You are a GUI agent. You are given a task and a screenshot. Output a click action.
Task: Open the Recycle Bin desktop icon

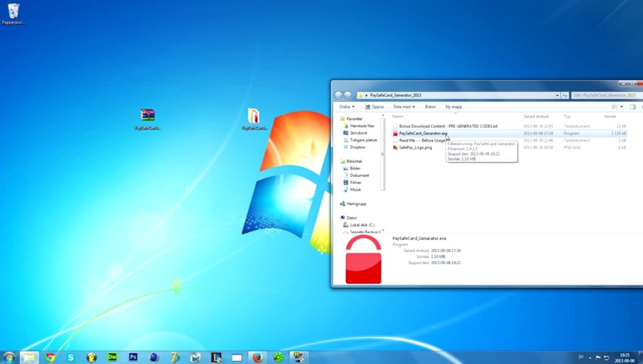(x=14, y=13)
